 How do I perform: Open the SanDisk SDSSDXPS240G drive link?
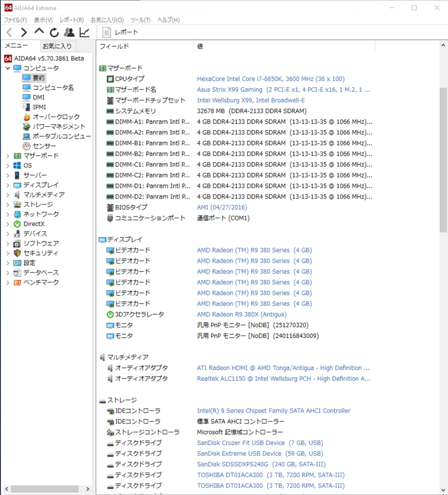(x=261, y=464)
